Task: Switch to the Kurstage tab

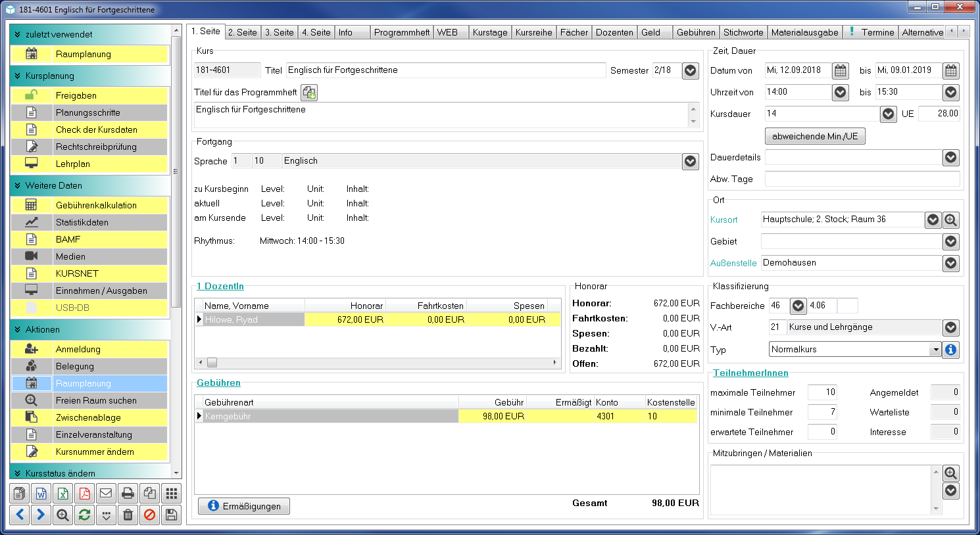Action: (x=490, y=32)
